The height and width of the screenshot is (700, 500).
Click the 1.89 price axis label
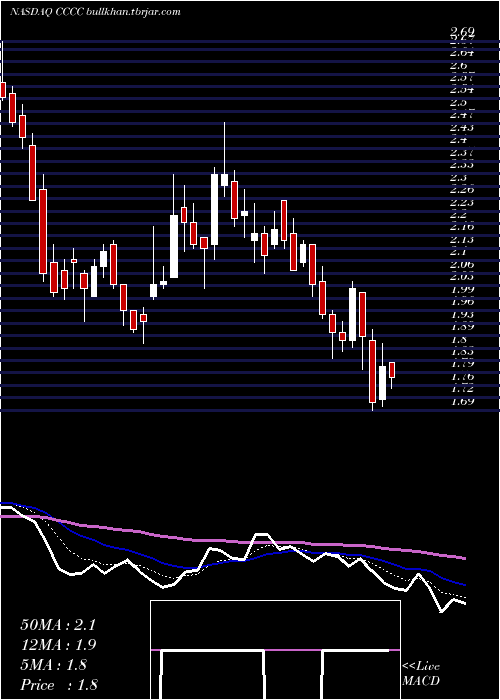tap(462, 326)
